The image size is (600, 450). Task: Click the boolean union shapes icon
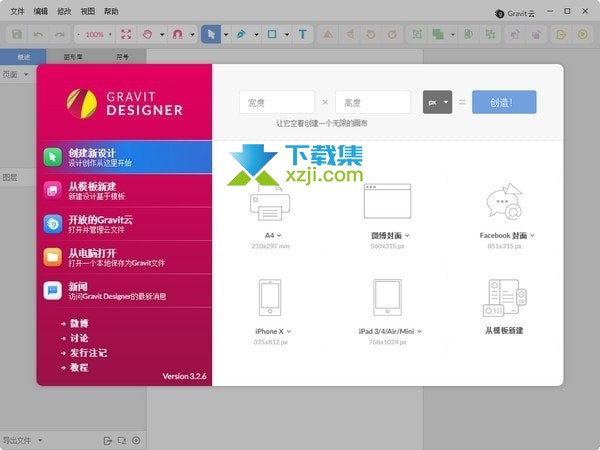pyautogui.click(x=438, y=34)
